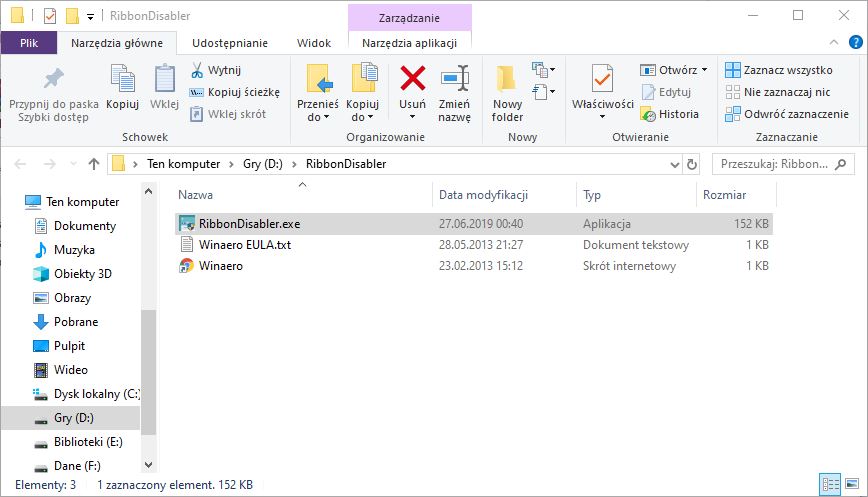Open the Widok tab
The image size is (868, 497).
[314, 43]
